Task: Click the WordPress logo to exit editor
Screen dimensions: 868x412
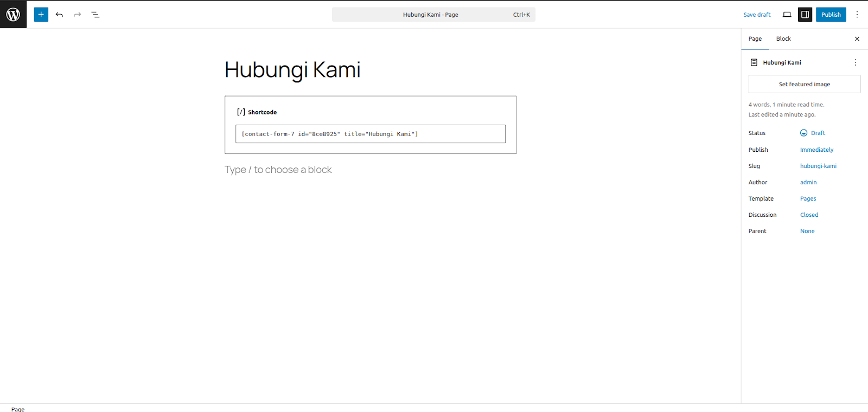Action: (x=13, y=15)
